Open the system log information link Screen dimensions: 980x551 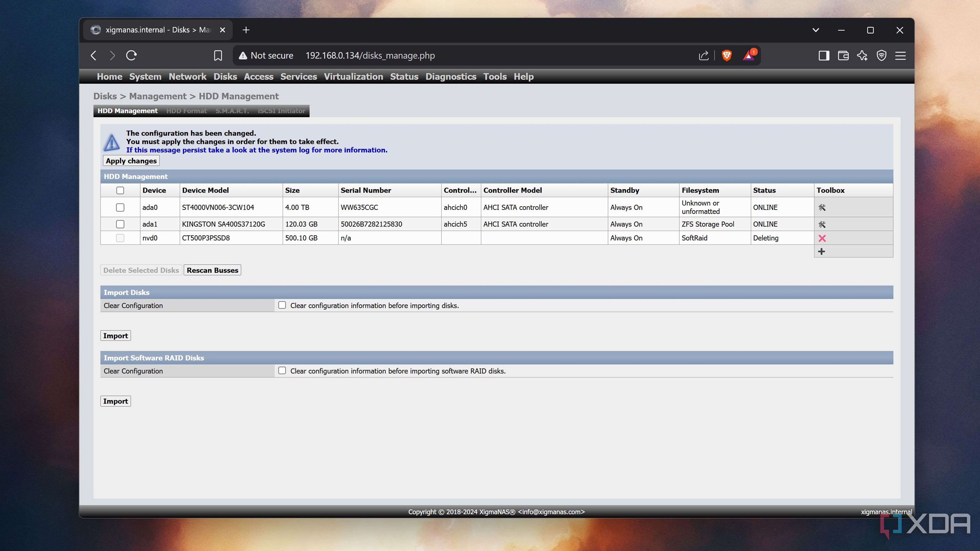click(x=257, y=150)
